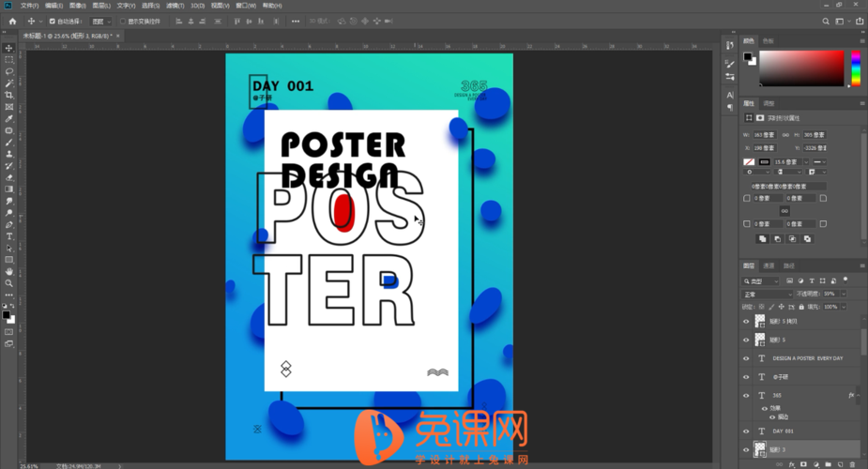The height and width of the screenshot is (469, 868).
Task: Open the stroke alignment dropdown
Action: pos(755,172)
